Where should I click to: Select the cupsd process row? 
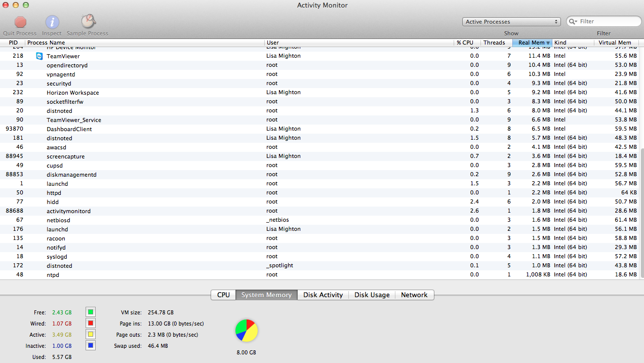pyautogui.click(x=319, y=166)
